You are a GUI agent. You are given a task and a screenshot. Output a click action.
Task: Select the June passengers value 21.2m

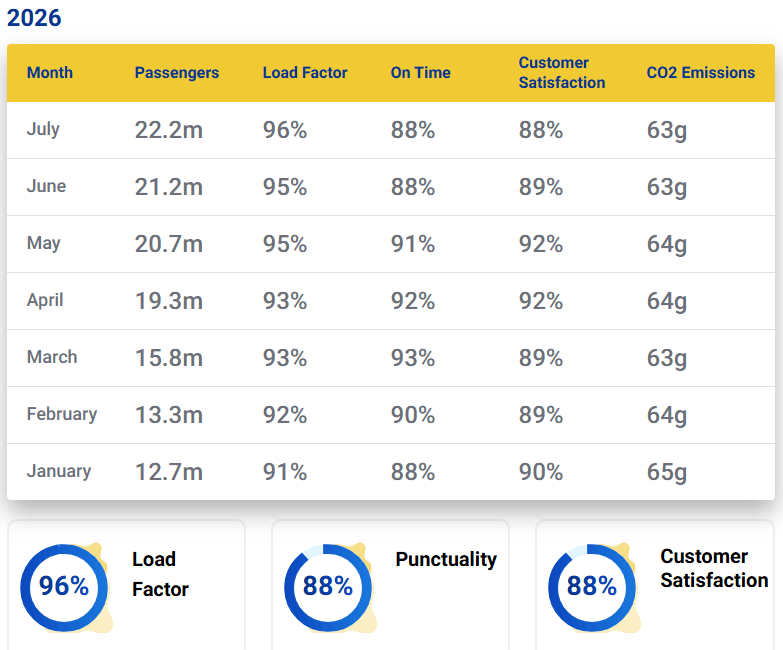tap(169, 187)
